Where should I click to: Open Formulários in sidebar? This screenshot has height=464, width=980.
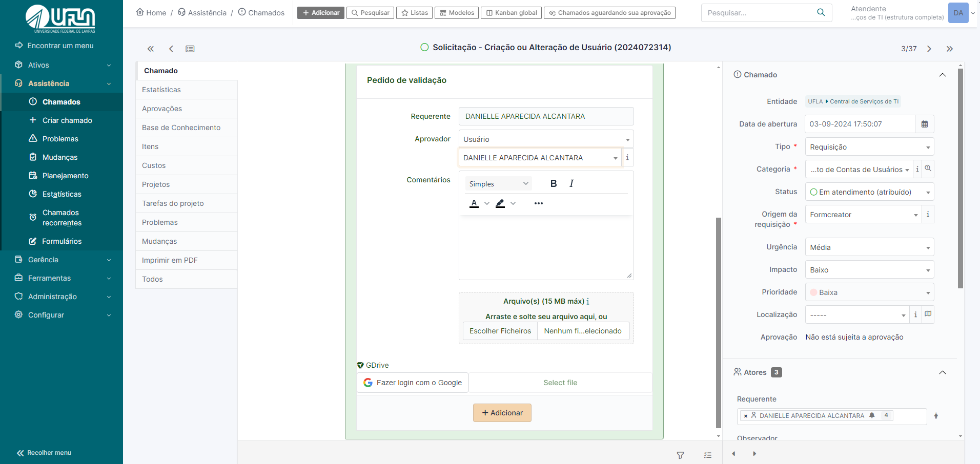[62, 241]
